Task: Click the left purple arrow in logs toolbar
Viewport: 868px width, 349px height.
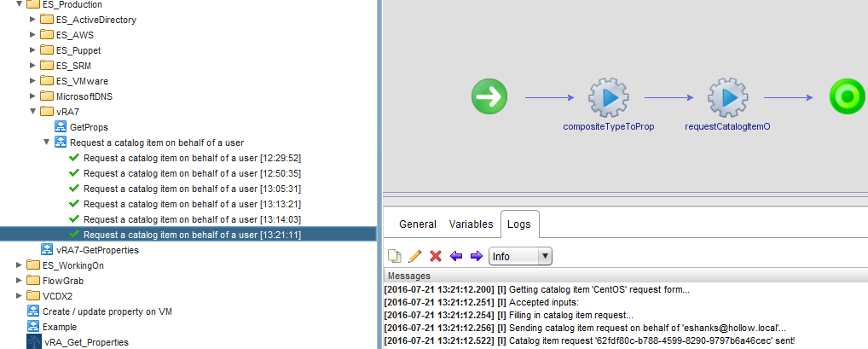Action: (456, 256)
